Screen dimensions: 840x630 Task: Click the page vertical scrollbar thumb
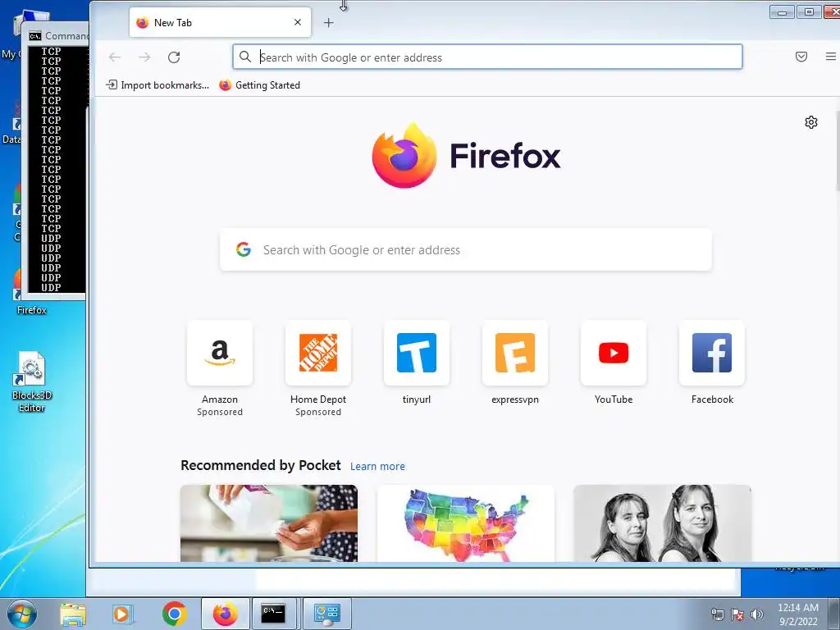point(838,150)
